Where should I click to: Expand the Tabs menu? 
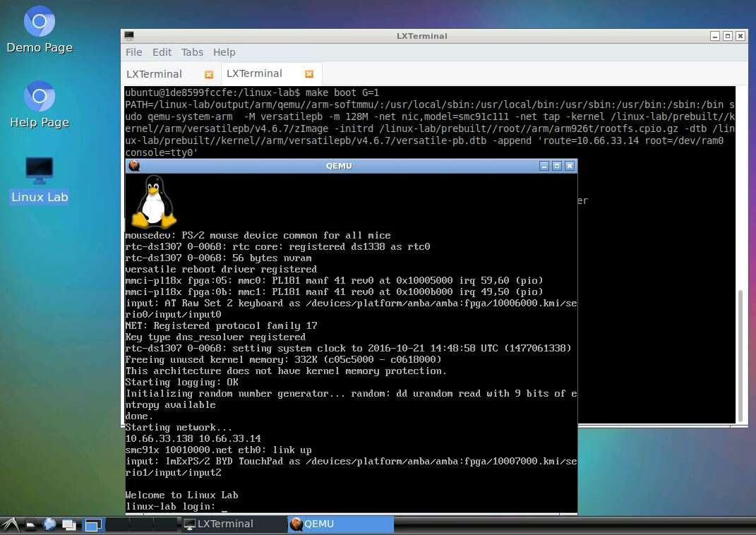tap(192, 52)
